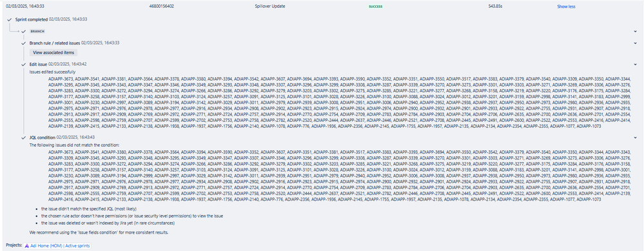Viewport: 644px width, 251px height.
Task: Select the Edit issue step title
Action: (x=38, y=64)
